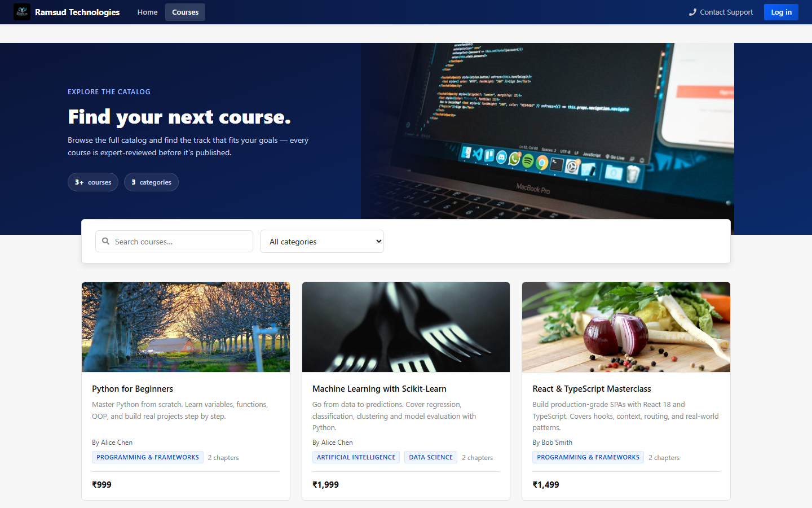812x508 pixels.
Task: Click '2 chapters' on the Python card
Action: point(223,458)
